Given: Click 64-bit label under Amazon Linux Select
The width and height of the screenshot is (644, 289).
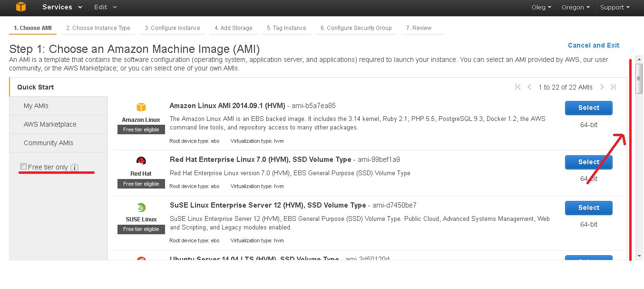Looking at the screenshot, I should pyautogui.click(x=589, y=124).
